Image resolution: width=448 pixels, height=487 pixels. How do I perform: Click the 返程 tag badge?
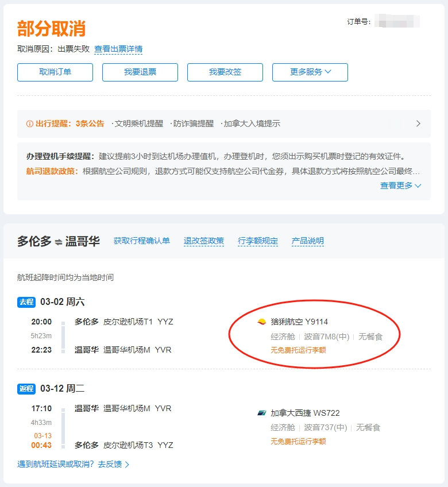coord(26,389)
